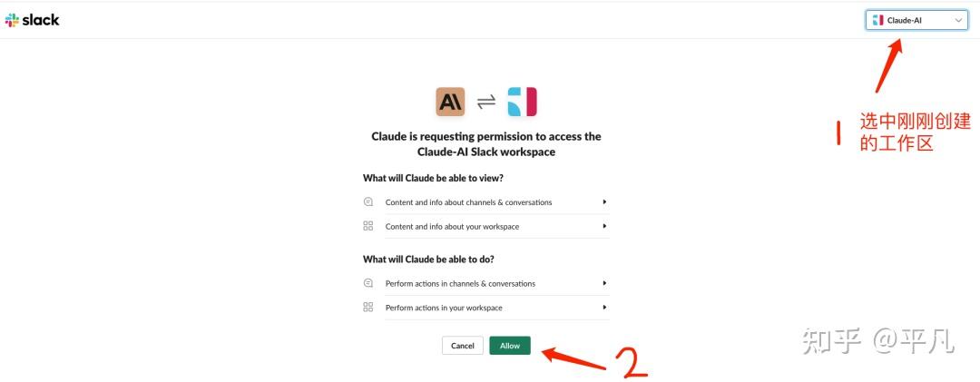Viewport: 980px width, 382px height.
Task: Click chat bubble icon beside 'Content and info about channels'
Action: (368, 202)
